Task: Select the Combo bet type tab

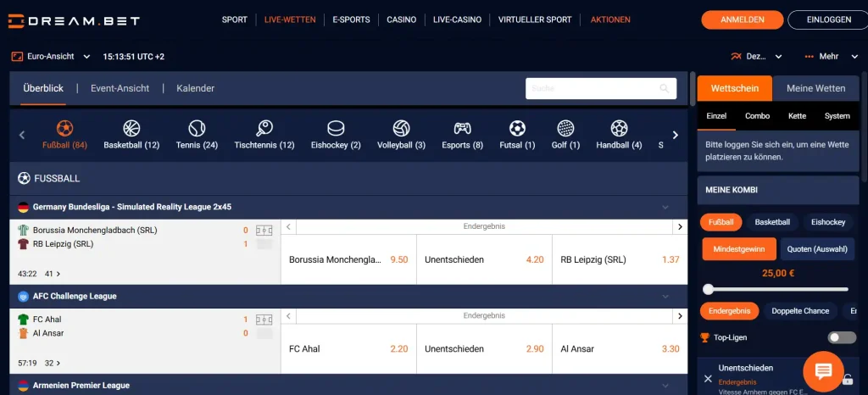Action: tap(757, 116)
